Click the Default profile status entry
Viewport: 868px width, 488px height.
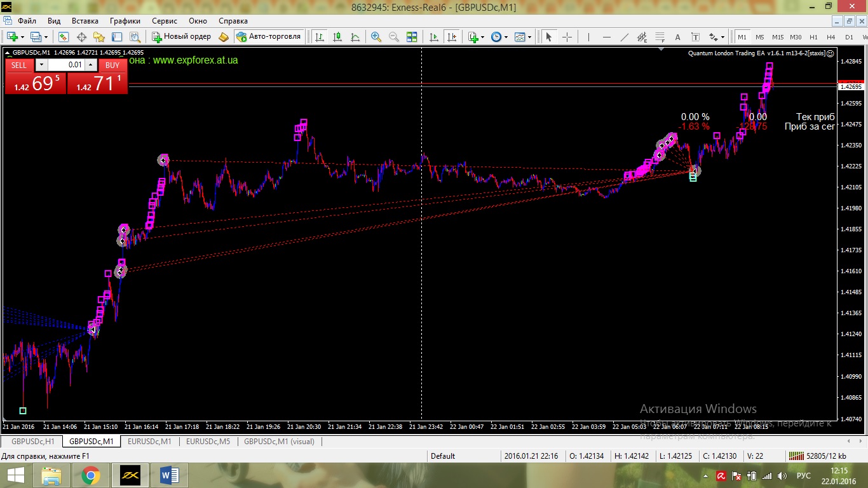point(443,456)
